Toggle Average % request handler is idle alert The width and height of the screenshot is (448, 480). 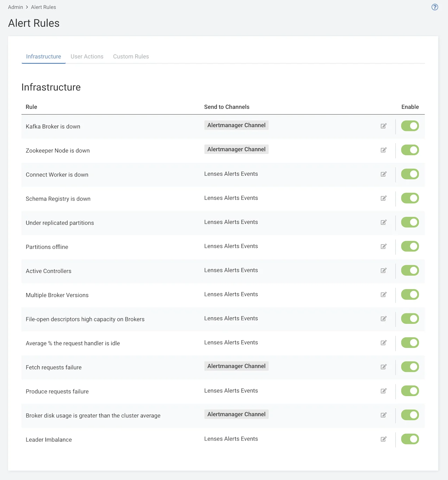(x=409, y=343)
